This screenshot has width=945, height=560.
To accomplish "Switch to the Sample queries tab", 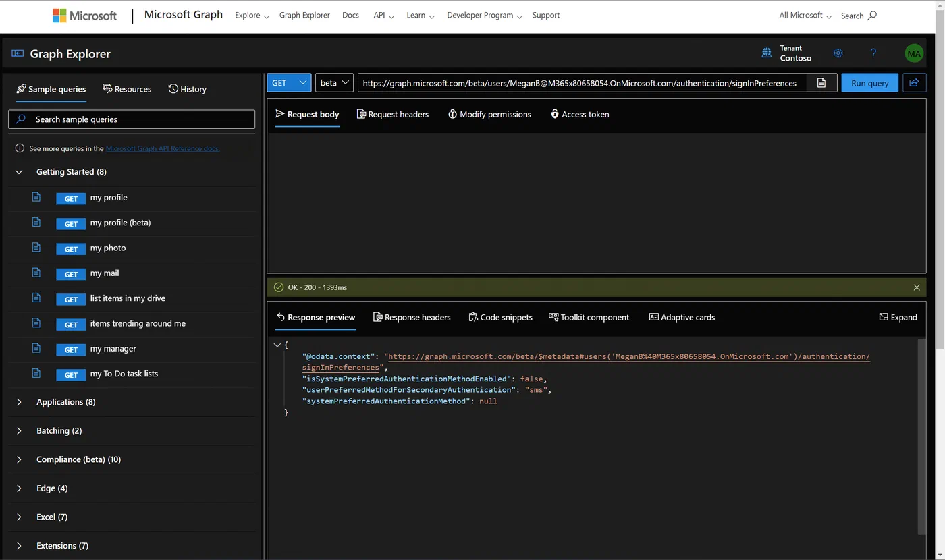I will pyautogui.click(x=51, y=89).
